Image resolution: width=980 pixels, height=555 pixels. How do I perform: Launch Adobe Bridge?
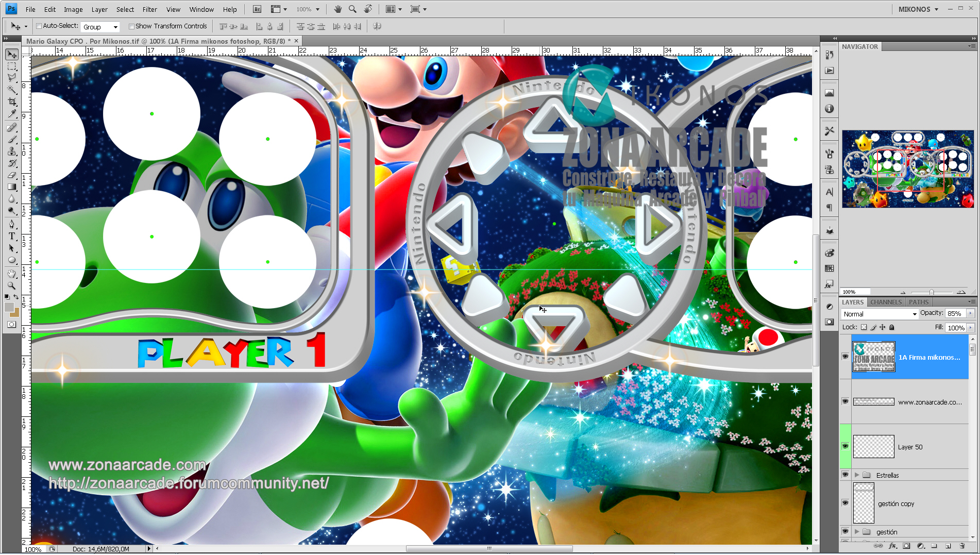tap(258, 9)
